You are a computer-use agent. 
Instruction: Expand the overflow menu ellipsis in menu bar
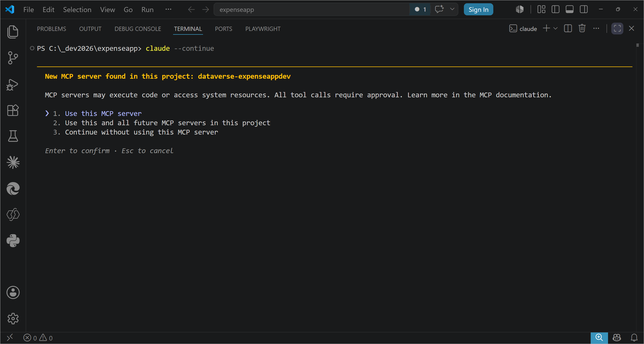[168, 9]
